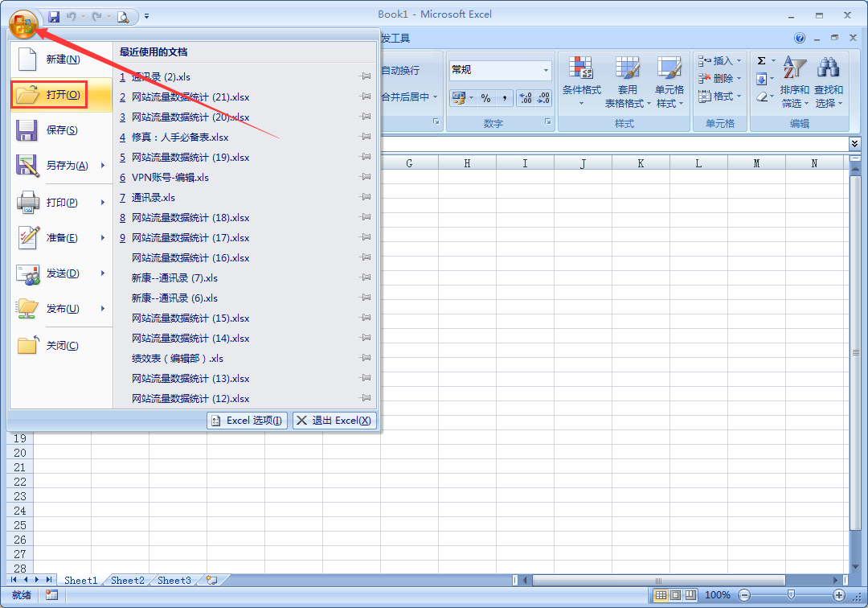868x608 pixels.
Task: Click the Excel 选项 button
Action: coord(247,420)
